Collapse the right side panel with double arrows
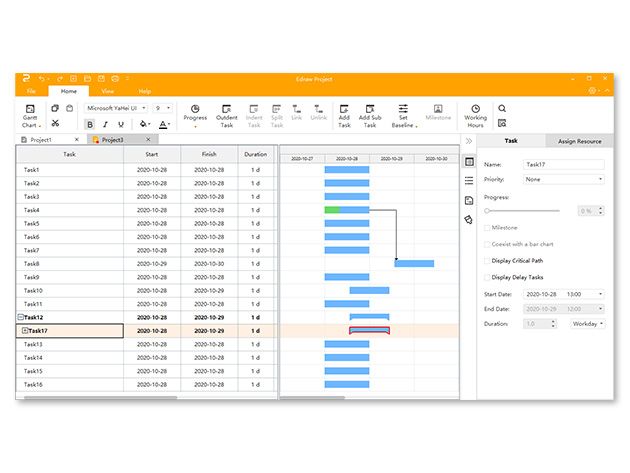Image resolution: width=630 pixels, height=473 pixels. tap(469, 141)
